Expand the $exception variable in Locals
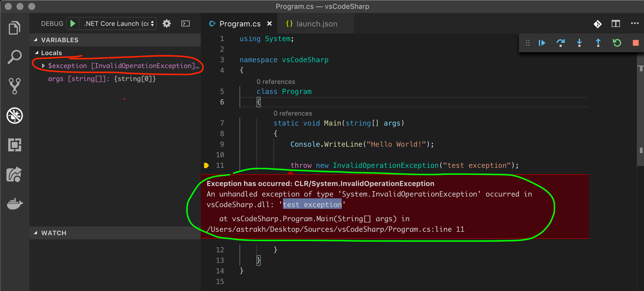The image size is (644, 291). (43, 66)
